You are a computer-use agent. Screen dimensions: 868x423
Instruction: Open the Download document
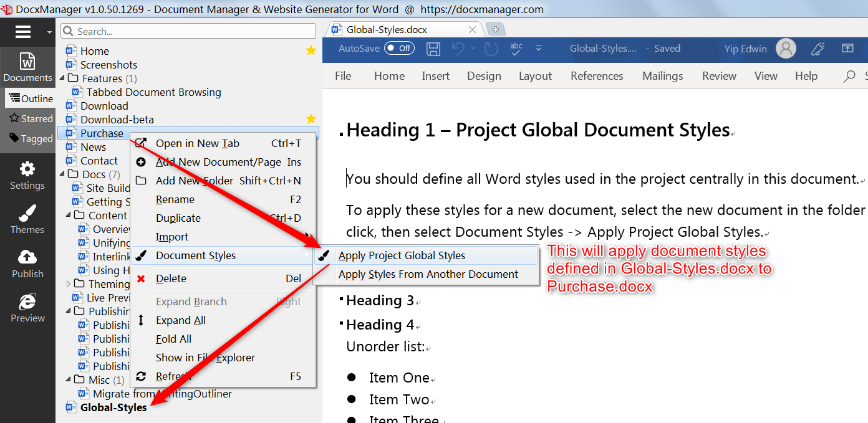104,106
